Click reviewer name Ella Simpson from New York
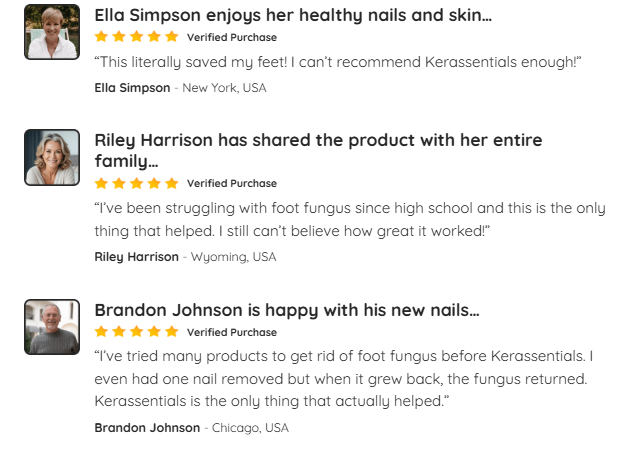617x451 pixels. (x=132, y=88)
